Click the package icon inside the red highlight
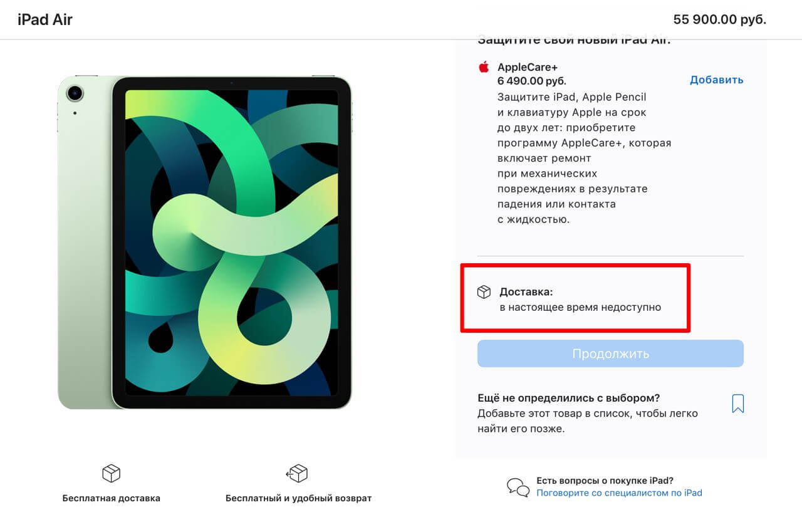802x532 pixels. pyautogui.click(x=484, y=291)
